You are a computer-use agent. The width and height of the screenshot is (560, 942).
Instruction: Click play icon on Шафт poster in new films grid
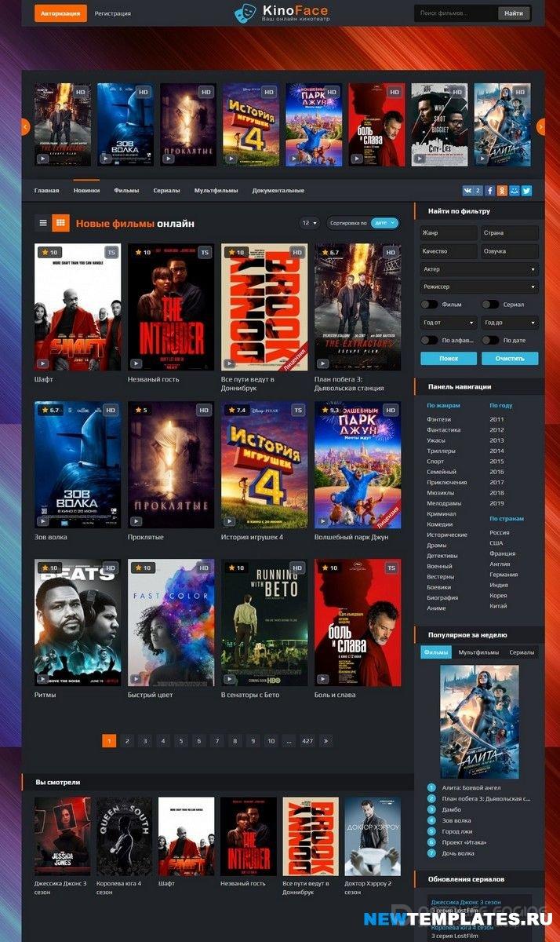tap(42, 363)
